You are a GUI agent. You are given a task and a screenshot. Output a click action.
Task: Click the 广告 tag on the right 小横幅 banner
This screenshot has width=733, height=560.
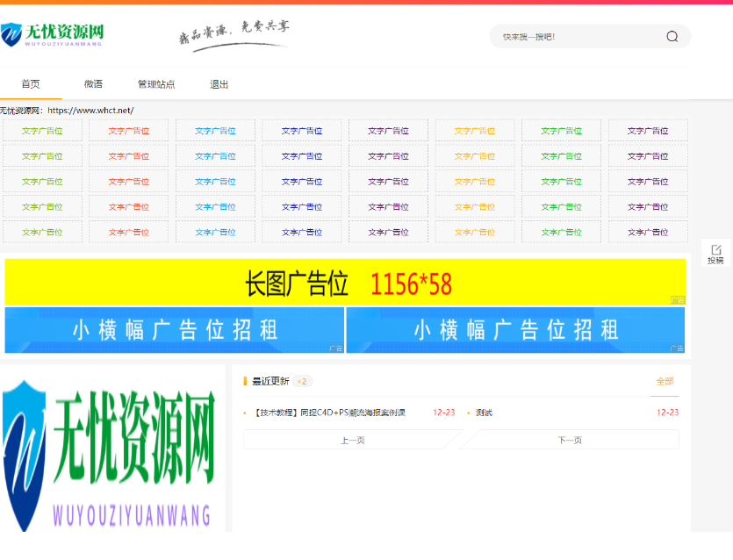[x=677, y=348]
